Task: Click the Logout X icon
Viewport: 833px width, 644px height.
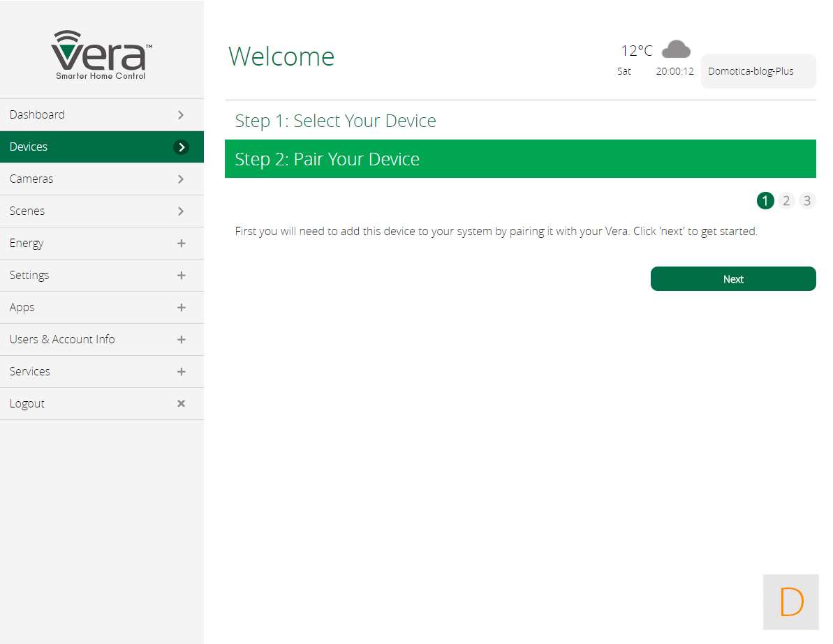Action: pyautogui.click(x=181, y=403)
